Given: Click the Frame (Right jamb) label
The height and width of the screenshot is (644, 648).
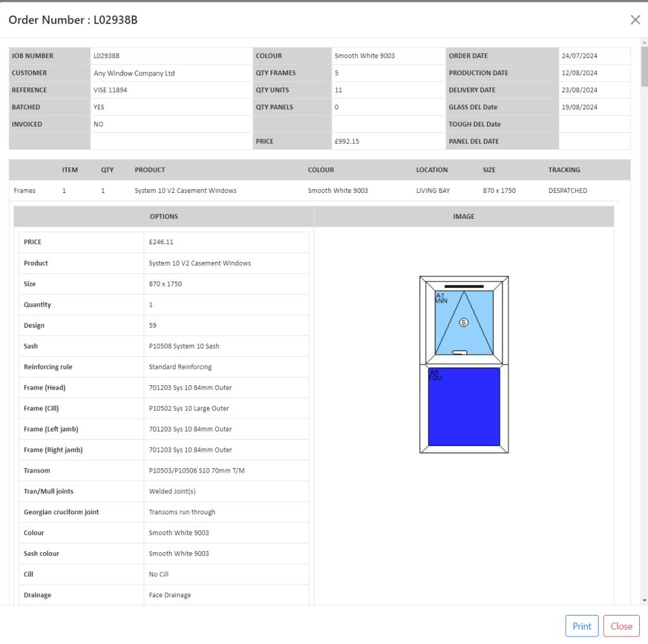Looking at the screenshot, I should click(53, 450).
